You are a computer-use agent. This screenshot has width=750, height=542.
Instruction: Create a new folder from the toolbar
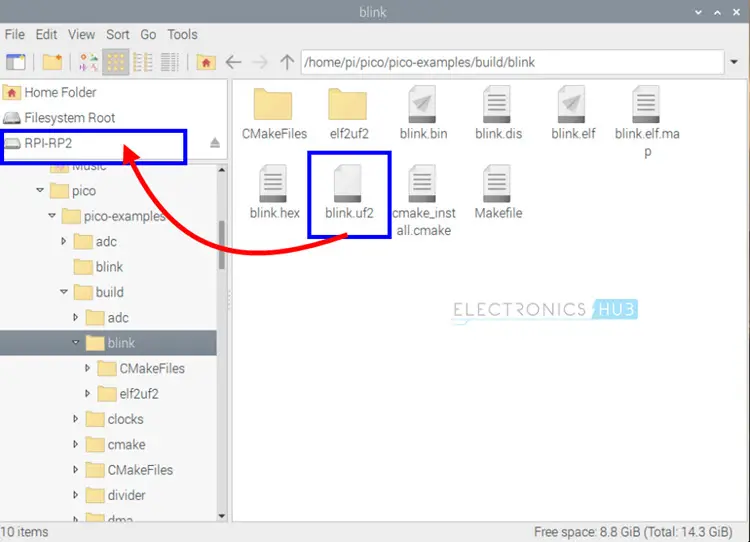[51, 62]
